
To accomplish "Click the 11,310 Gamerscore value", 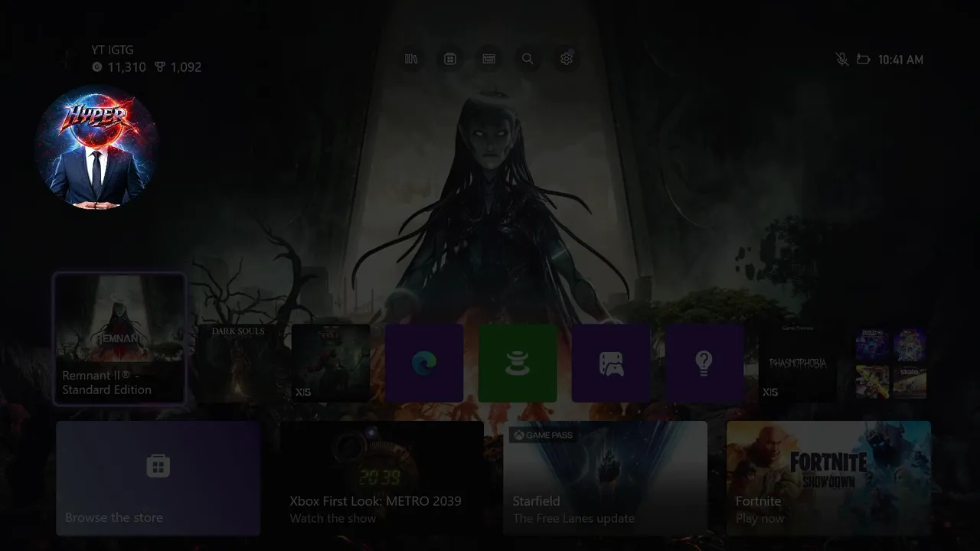I will coord(126,67).
